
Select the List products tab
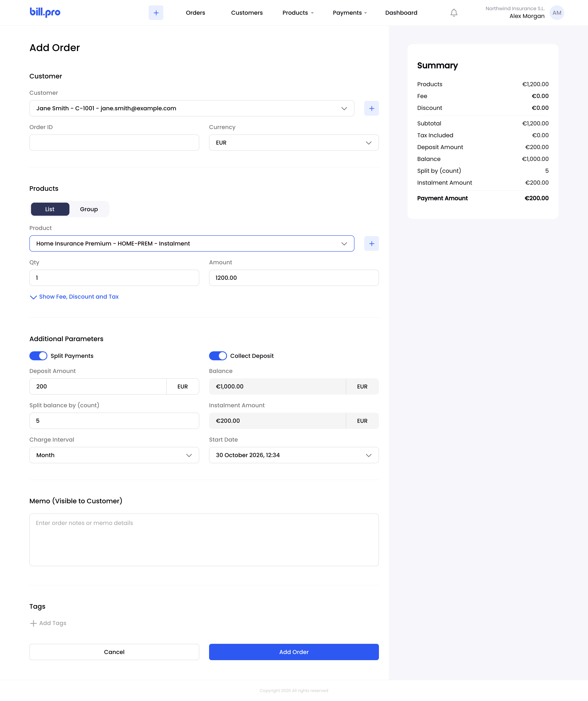[50, 209]
